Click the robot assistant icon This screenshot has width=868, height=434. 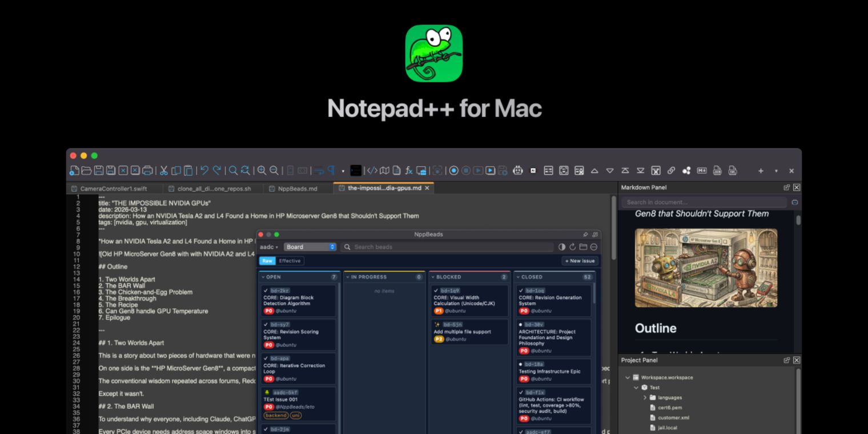(518, 170)
